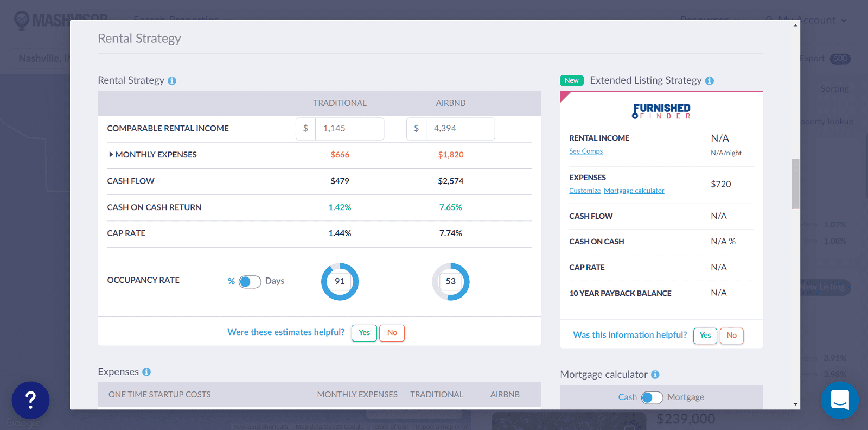868x430 pixels.
Task: Open the help question mark bubble
Action: [x=30, y=400]
